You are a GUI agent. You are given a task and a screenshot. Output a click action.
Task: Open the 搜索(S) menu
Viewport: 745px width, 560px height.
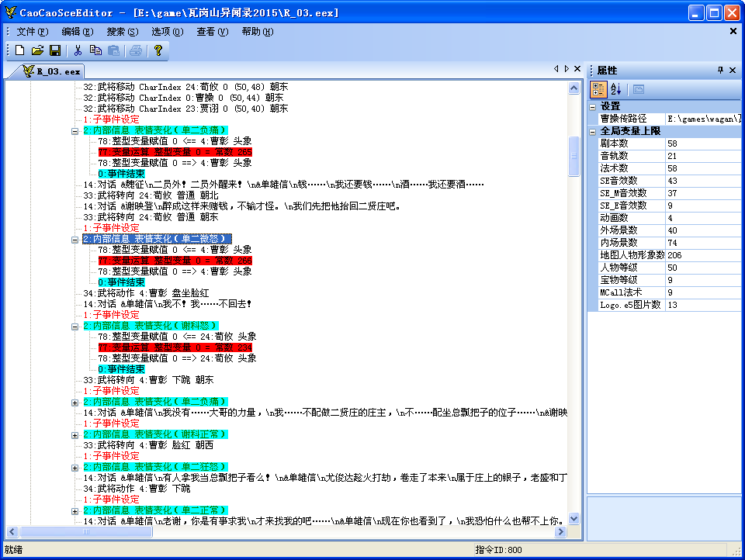(122, 32)
